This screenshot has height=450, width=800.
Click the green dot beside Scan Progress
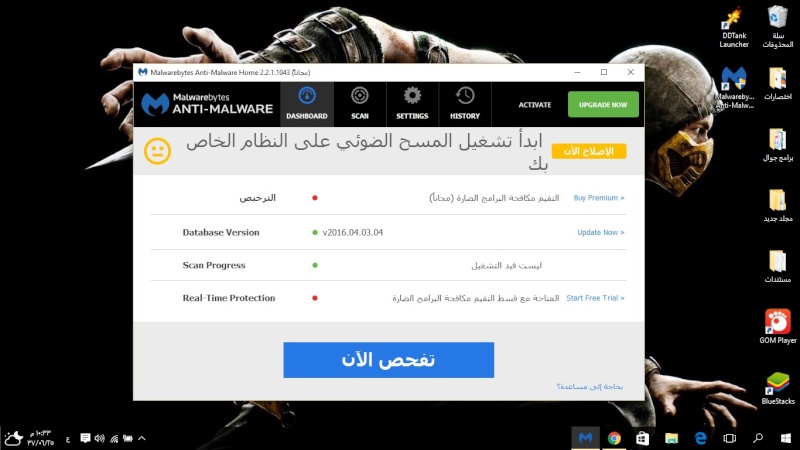coord(315,265)
